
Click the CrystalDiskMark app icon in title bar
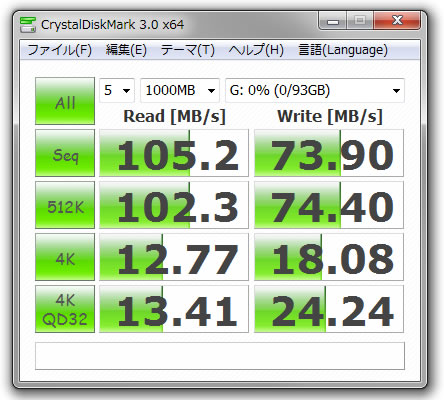click(x=28, y=25)
